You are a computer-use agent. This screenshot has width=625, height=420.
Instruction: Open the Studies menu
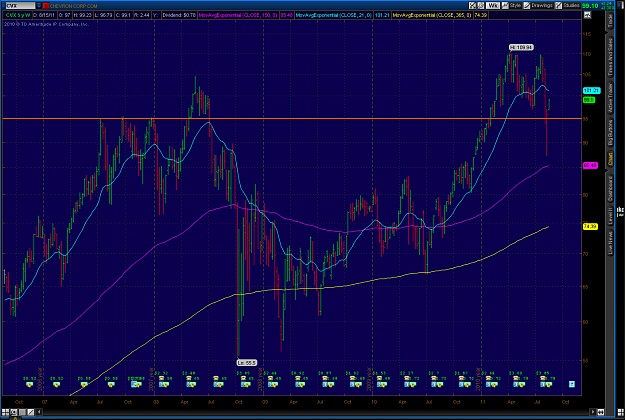[x=568, y=5]
